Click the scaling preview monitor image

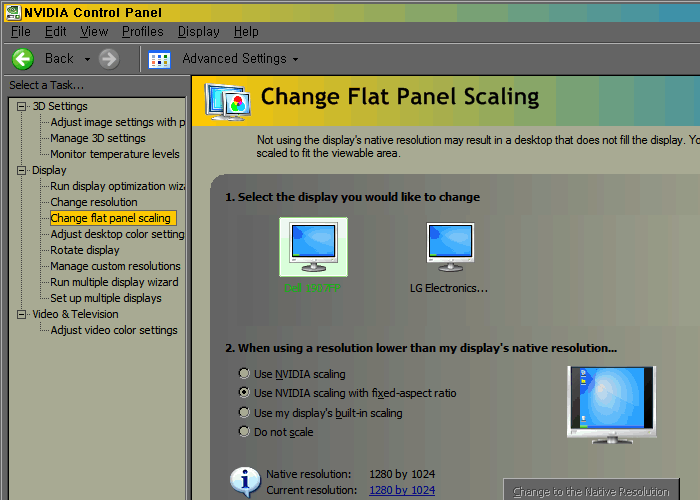(612, 405)
